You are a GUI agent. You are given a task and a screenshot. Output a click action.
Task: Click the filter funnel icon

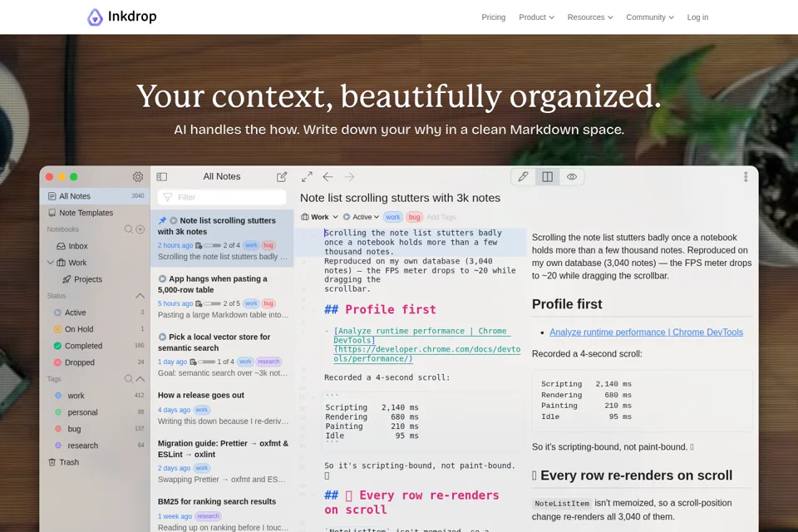tap(167, 197)
